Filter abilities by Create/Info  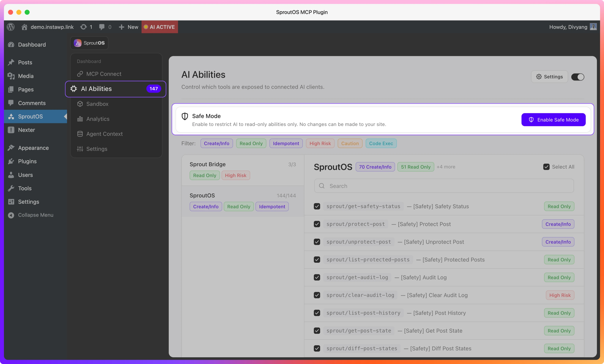216,143
